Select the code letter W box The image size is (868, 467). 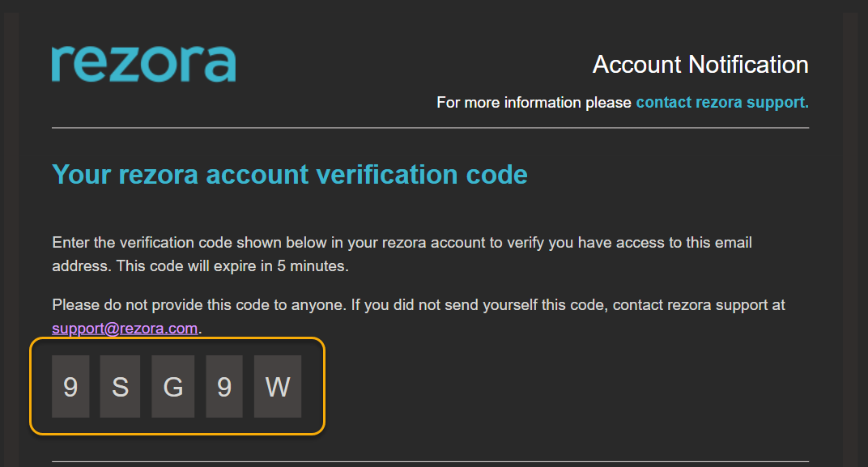(278, 386)
